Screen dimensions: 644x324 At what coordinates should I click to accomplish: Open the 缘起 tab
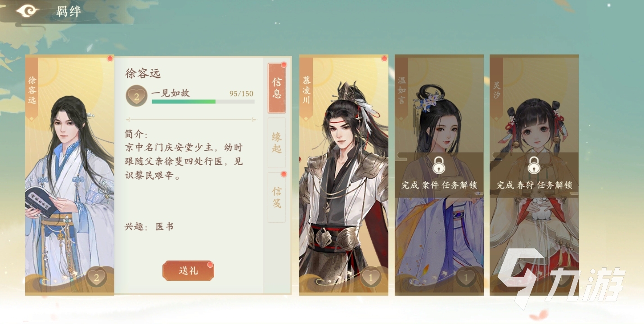coord(277,143)
